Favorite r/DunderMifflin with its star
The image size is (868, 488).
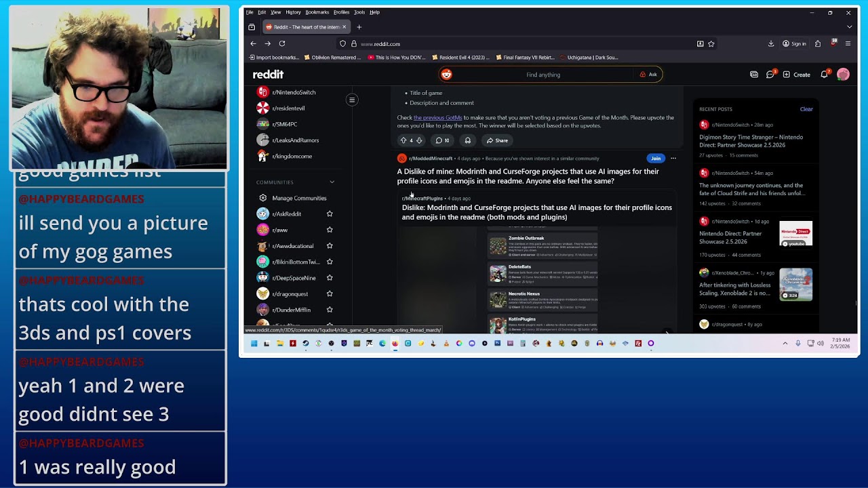(330, 310)
